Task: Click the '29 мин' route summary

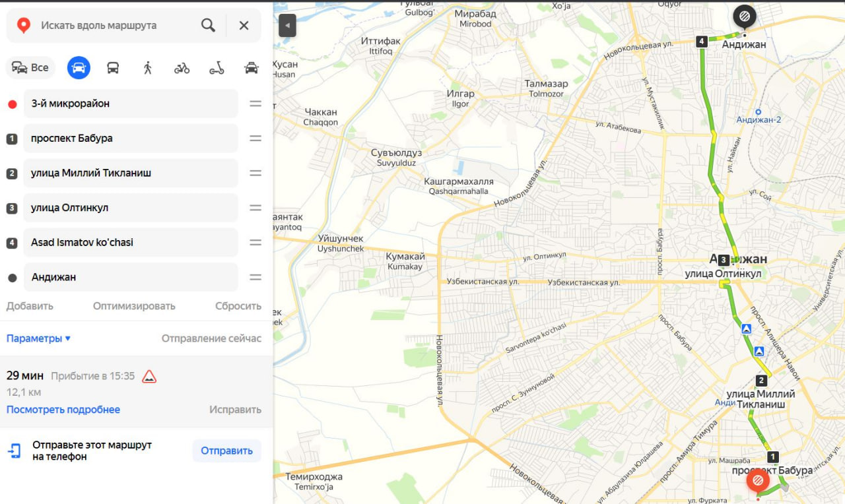Action: [x=25, y=375]
